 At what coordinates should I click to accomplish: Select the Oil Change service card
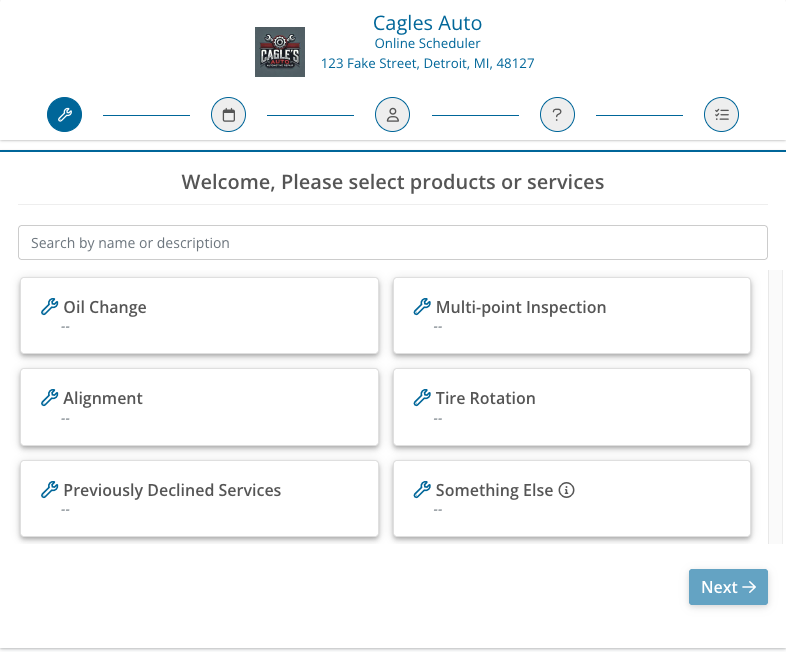click(x=199, y=315)
